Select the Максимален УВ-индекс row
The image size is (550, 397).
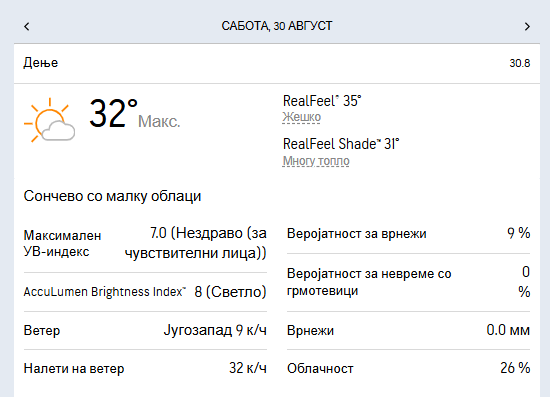[x=145, y=243]
